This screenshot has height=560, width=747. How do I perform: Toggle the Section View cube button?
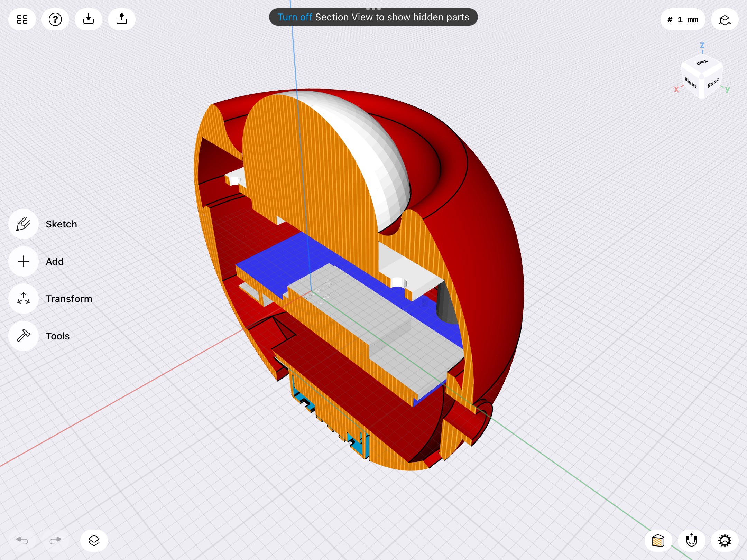[x=658, y=540]
